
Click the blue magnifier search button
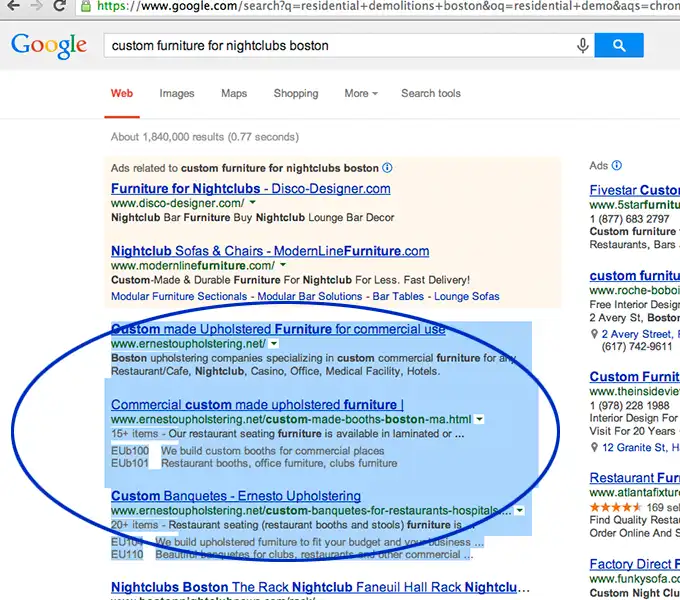[619, 45]
